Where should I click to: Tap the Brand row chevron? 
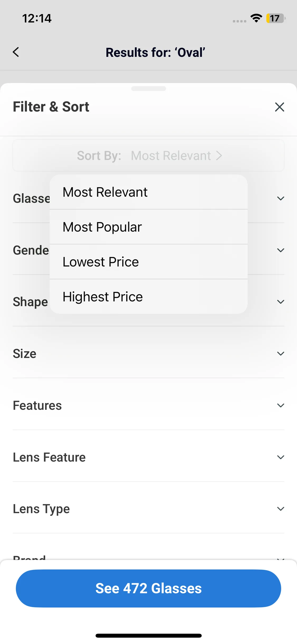[280, 558]
